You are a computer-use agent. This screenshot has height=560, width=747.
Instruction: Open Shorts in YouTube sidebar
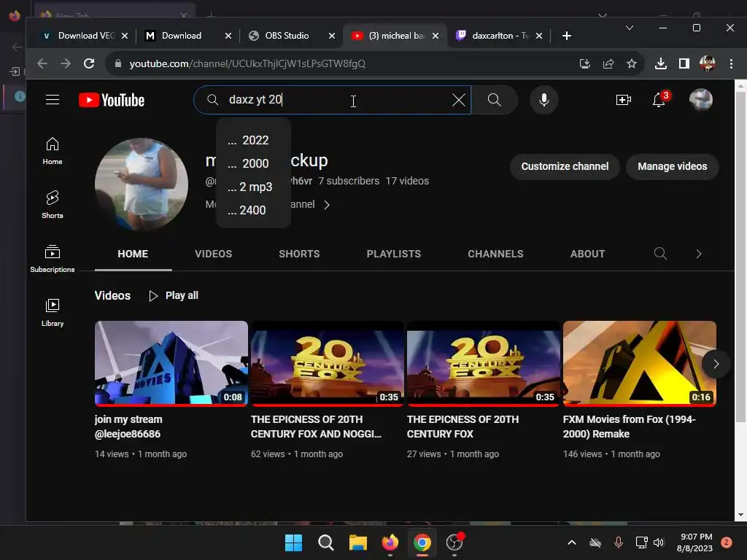tap(53, 204)
